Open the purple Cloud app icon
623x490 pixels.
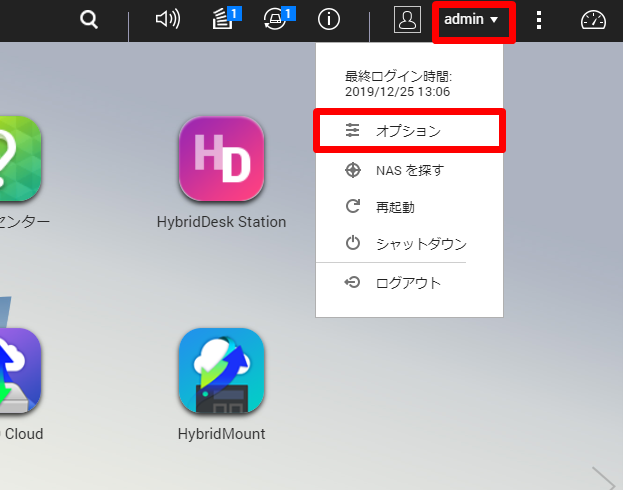(x=20, y=370)
